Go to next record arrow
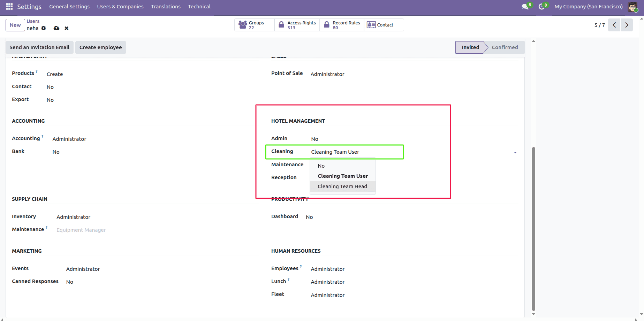 (x=627, y=25)
